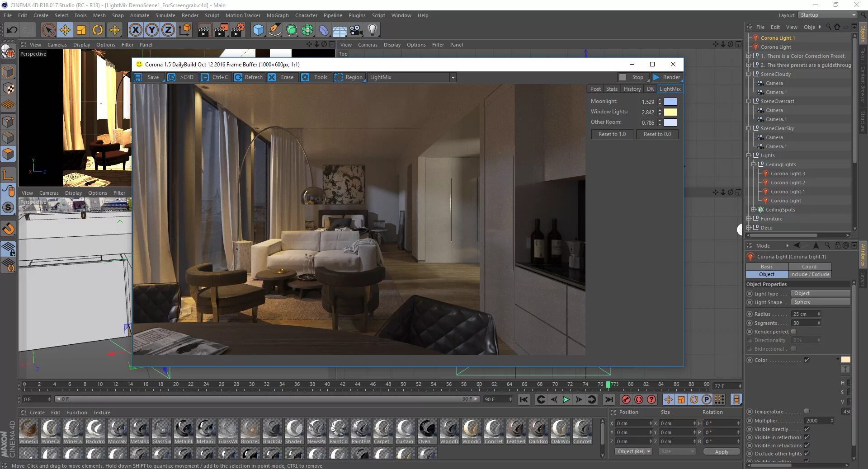Click Render to Picture Viewer

221,30
